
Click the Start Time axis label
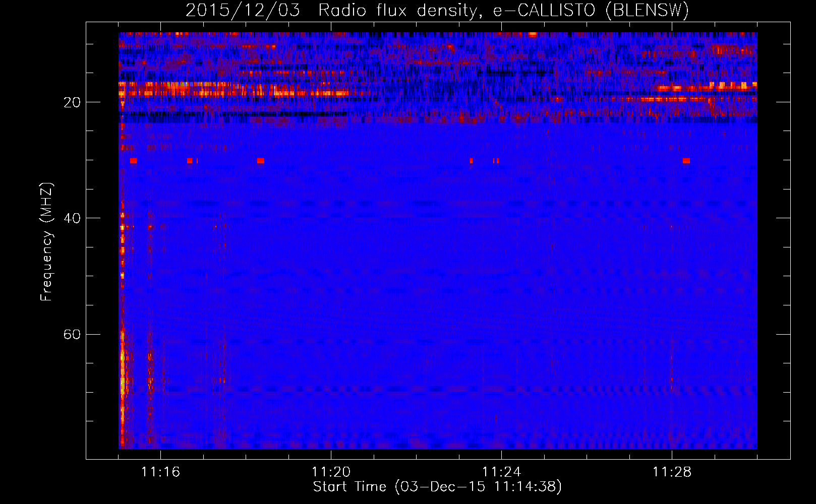[x=437, y=487]
